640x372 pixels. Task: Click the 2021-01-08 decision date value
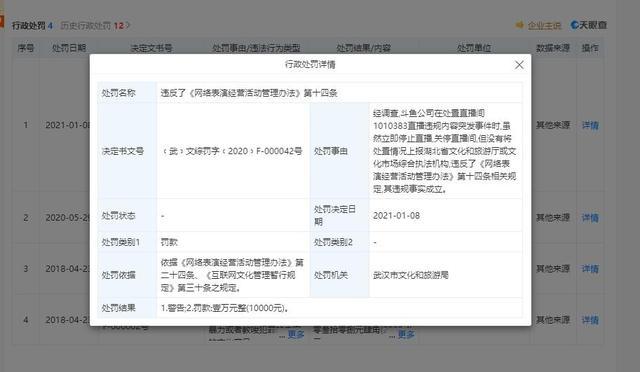[396, 216]
